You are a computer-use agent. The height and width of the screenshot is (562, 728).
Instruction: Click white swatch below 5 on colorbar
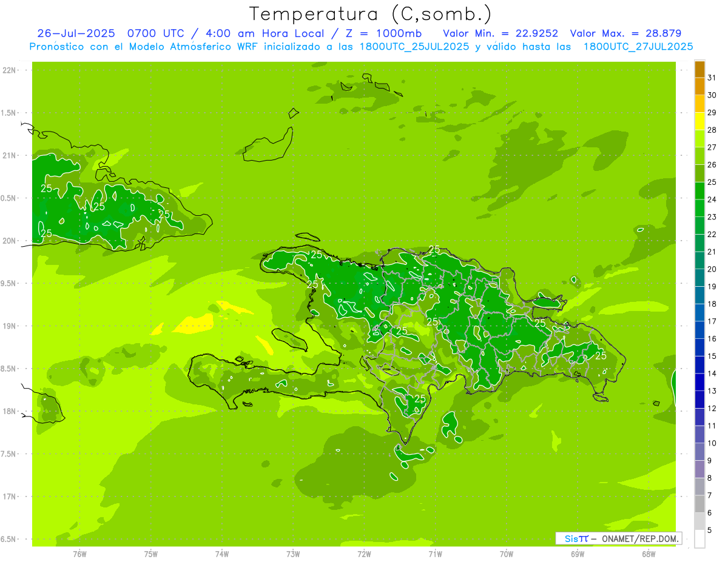click(x=699, y=538)
